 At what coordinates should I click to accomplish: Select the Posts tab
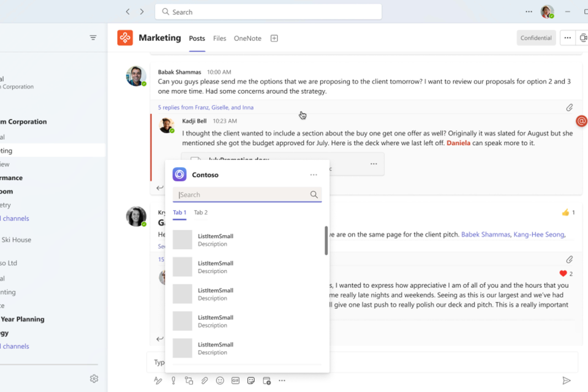[x=197, y=38]
